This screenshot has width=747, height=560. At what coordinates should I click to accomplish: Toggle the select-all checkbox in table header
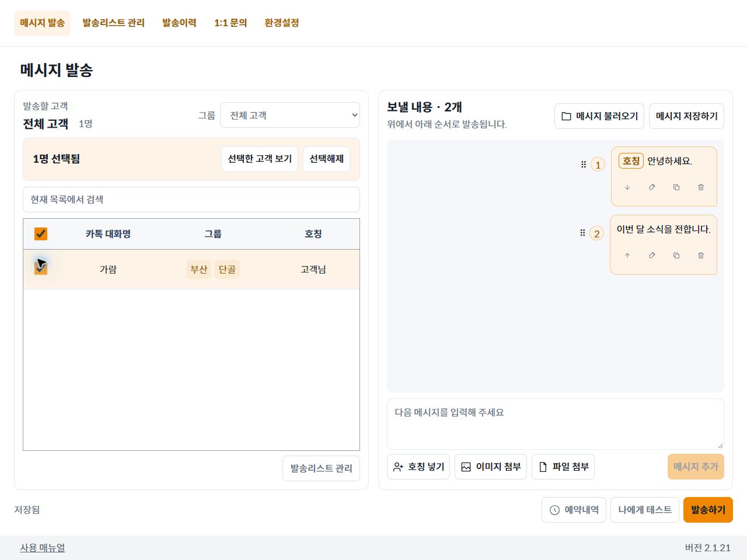coord(41,234)
